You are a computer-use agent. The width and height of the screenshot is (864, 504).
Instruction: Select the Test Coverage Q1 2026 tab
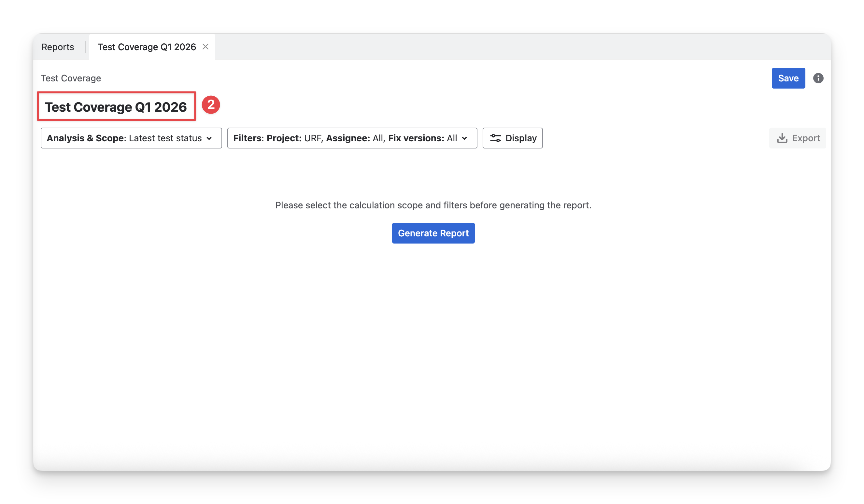pyautogui.click(x=147, y=47)
